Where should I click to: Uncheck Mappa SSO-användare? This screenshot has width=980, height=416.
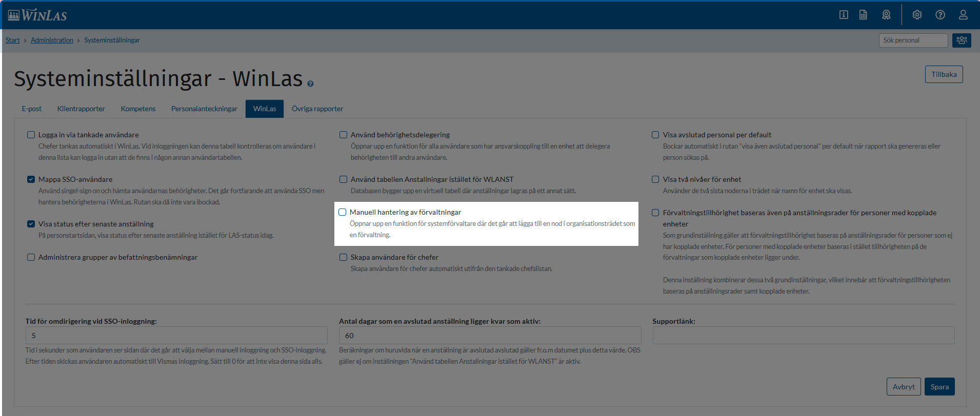coord(31,179)
